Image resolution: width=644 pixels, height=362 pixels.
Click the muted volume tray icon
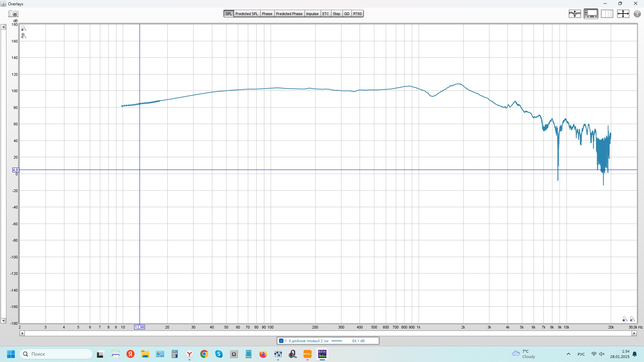602,354
